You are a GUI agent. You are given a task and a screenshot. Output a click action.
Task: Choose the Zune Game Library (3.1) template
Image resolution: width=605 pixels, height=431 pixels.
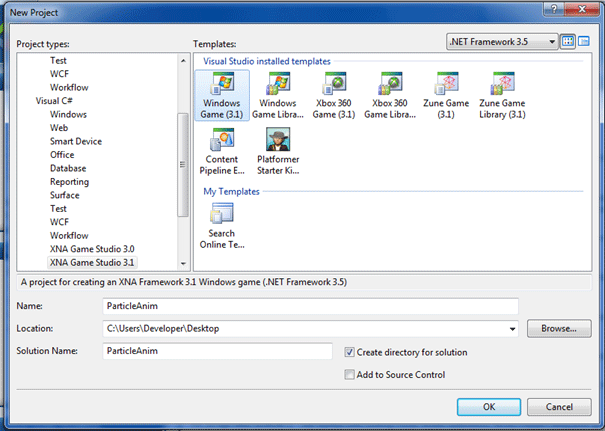502,95
